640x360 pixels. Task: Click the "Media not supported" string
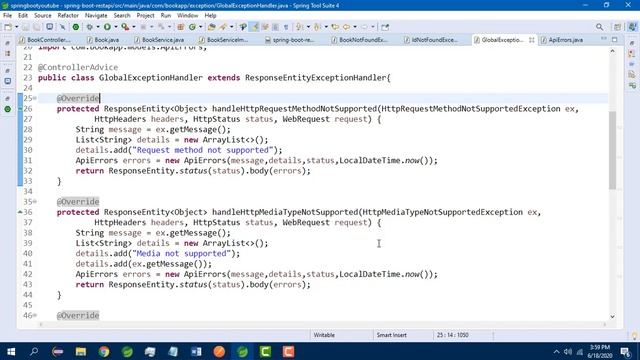[x=181, y=253]
